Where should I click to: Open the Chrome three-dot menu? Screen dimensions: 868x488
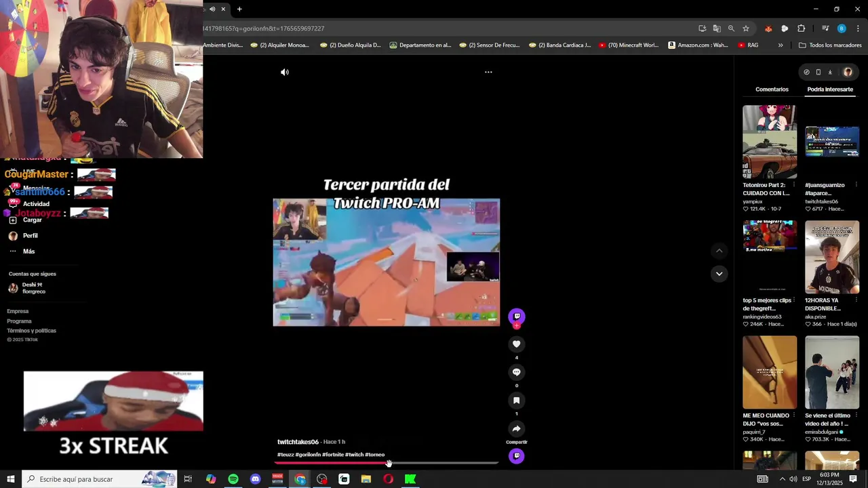tap(858, 28)
